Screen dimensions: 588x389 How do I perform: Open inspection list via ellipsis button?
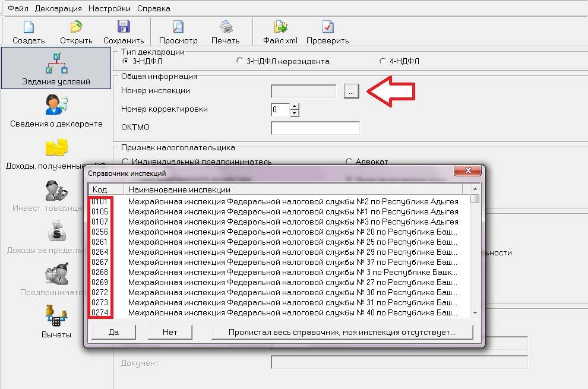[x=351, y=91]
